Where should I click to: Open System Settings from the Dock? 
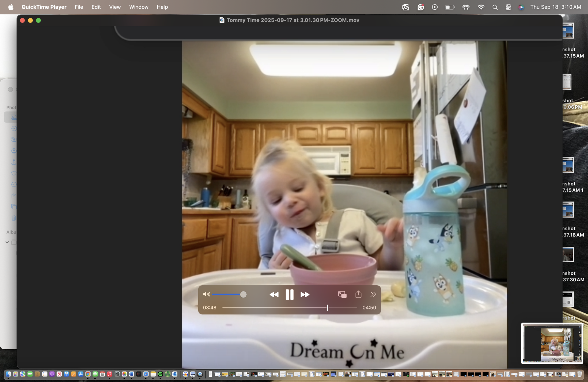pyautogui.click(x=117, y=374)
